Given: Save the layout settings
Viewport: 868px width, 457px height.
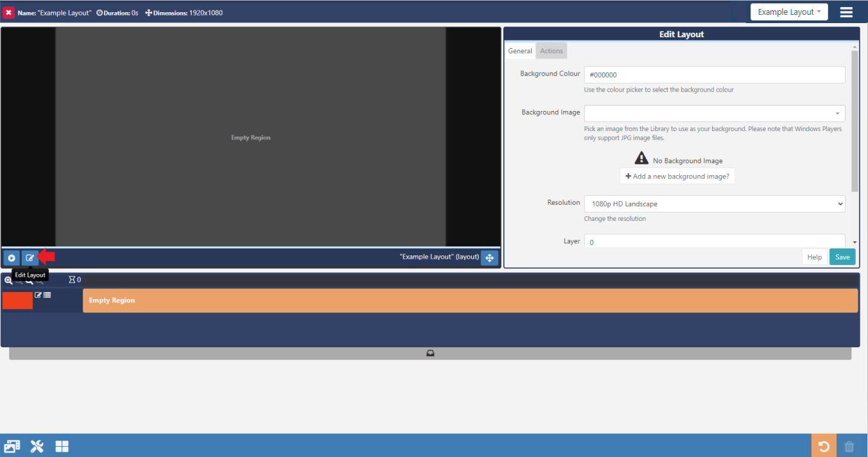Looking at the screenshot, I should pyautogui.click(x=842, y=256).
